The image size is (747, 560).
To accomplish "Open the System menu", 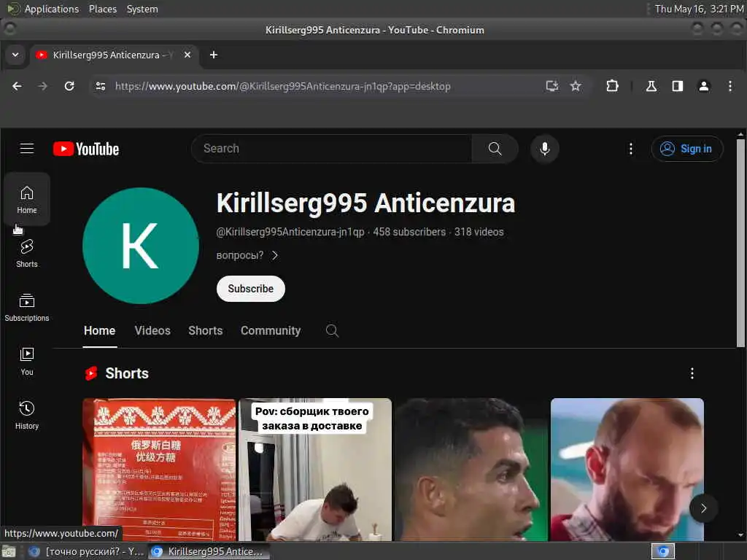I will (142, 9).
